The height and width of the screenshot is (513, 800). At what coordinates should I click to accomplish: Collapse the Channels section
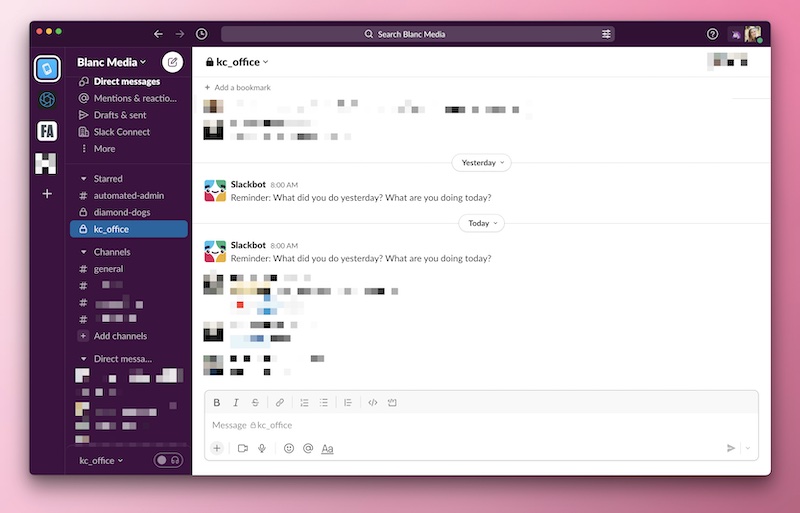pos(84,252)
